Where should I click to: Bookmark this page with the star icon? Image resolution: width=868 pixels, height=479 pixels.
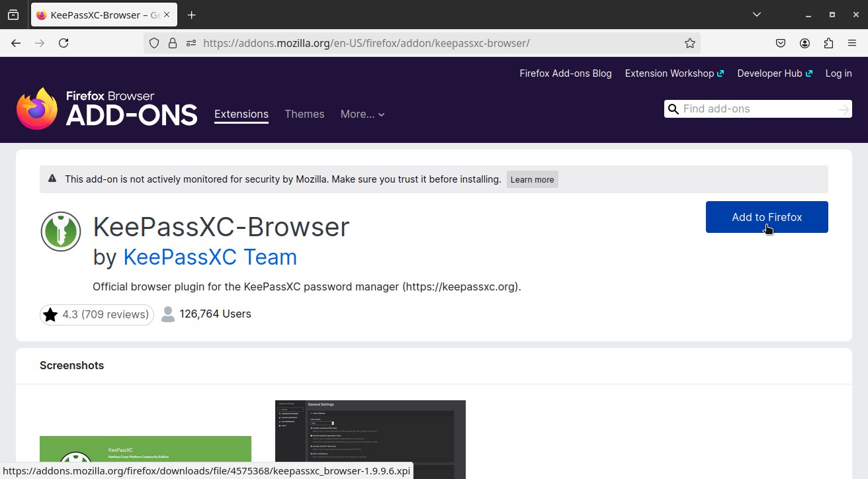point(689,43)
